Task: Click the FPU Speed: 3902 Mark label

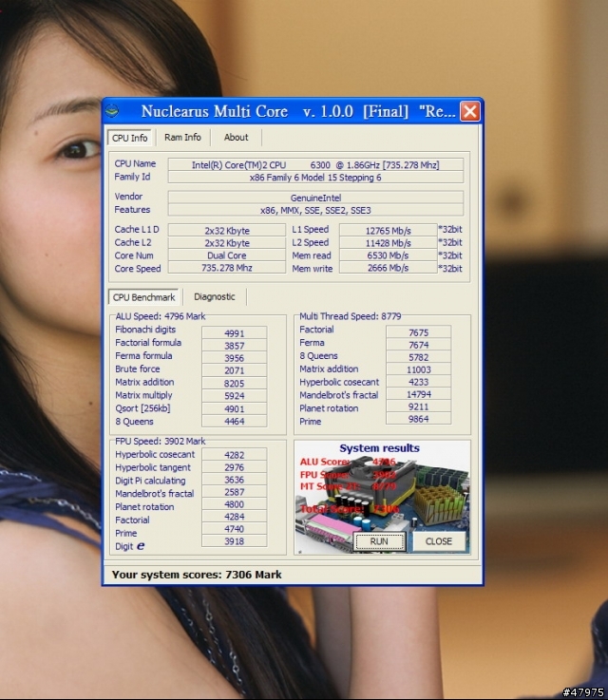Action: pos(161,441)
